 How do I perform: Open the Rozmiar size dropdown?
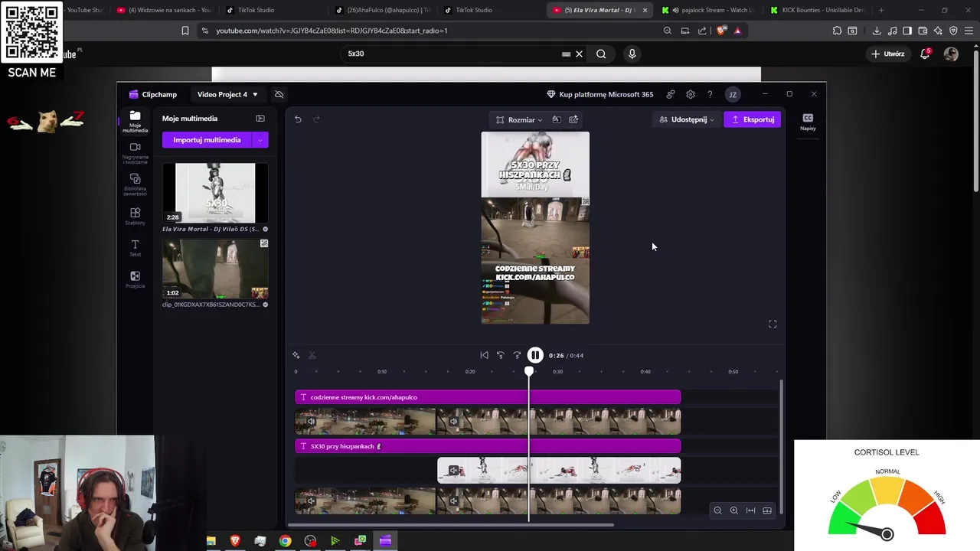coord(519,119)
